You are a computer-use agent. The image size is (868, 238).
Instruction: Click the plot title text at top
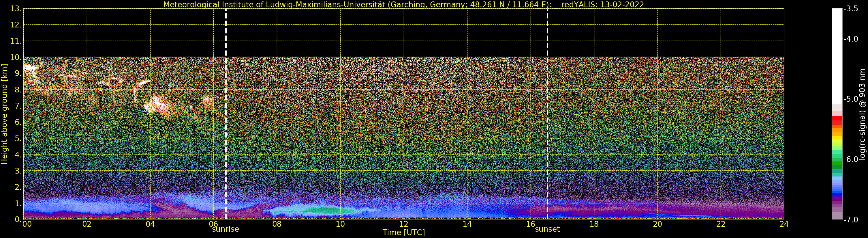pyautogui.click(x=404, y=5)
